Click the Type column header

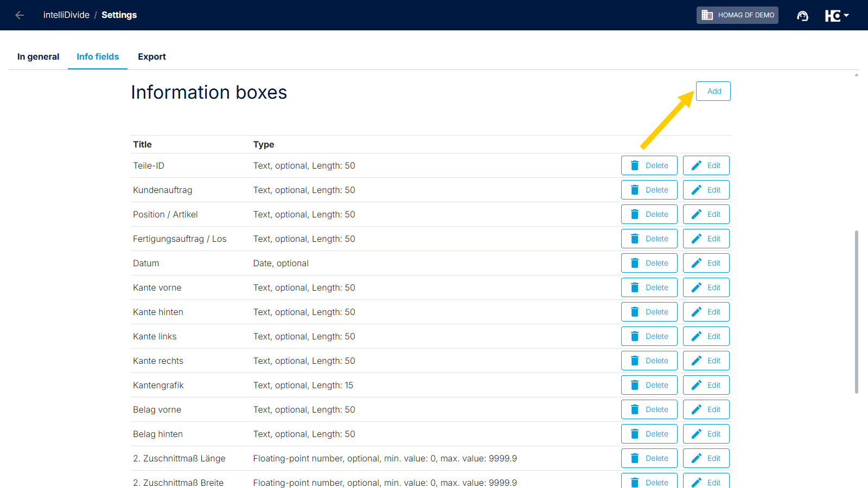(x=264, y=144)
